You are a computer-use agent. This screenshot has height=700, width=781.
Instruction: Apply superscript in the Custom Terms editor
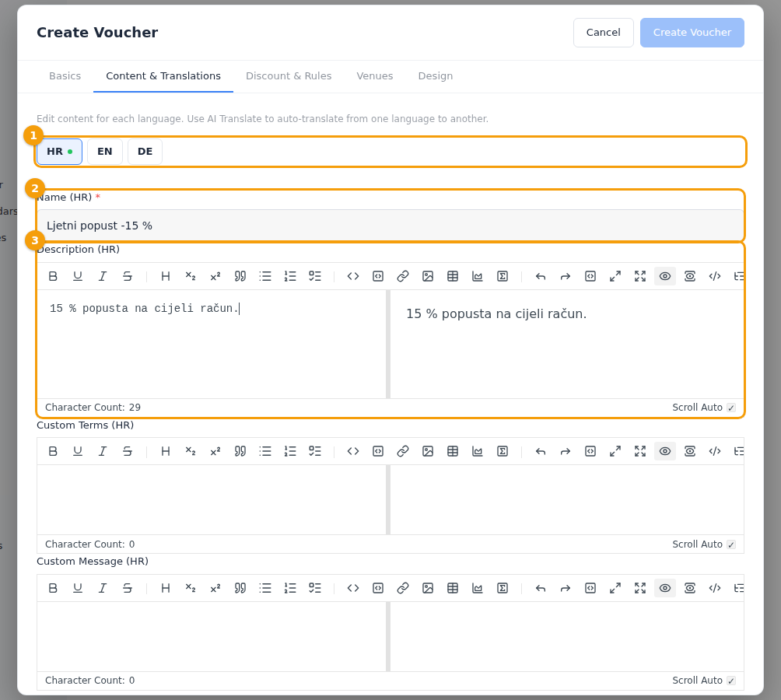point(215,451)
